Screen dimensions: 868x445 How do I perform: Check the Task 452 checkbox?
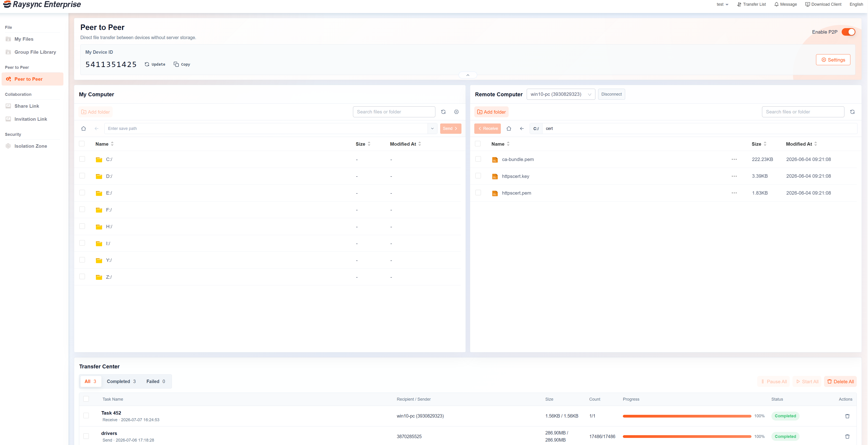tap(86, 416)
